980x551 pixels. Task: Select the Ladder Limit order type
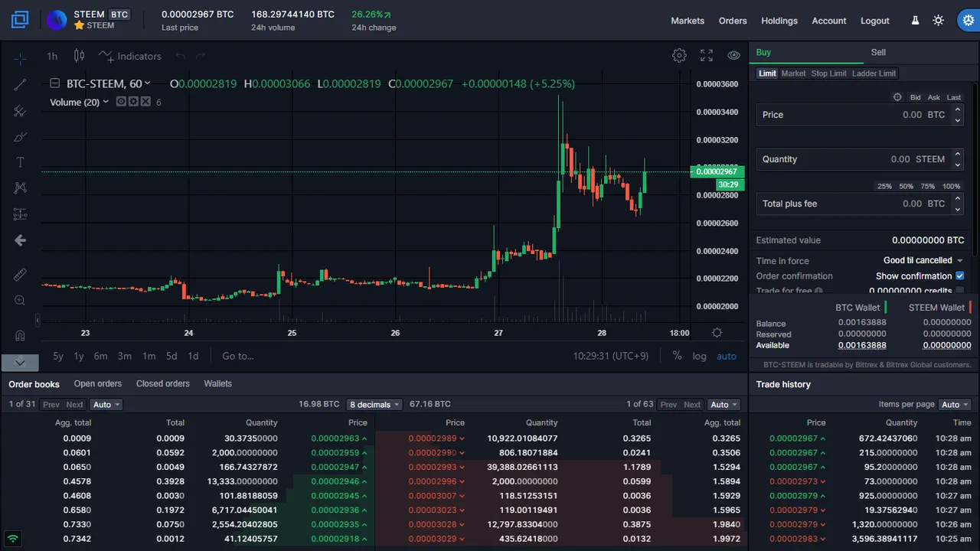[874, 73]
